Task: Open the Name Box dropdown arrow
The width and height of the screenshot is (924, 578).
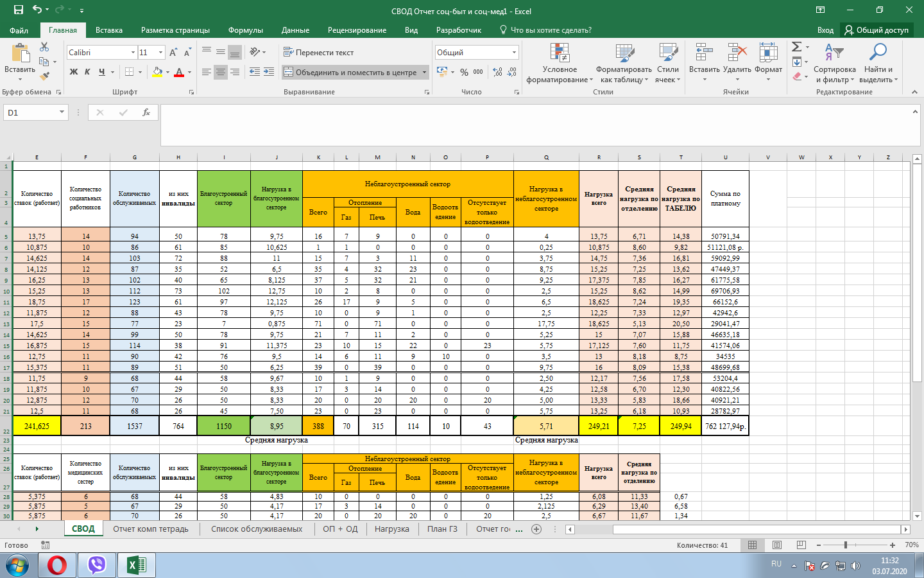Action: point(62,112)
